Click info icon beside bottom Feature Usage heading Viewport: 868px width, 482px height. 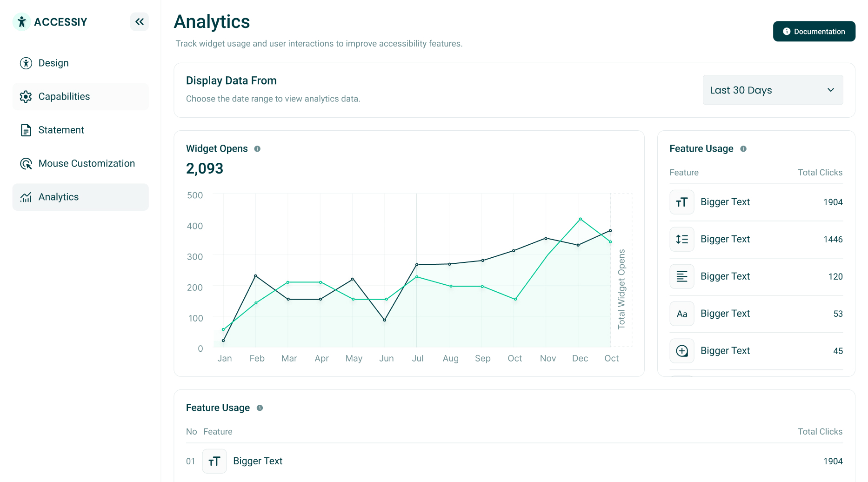pyautogui.click(x=260, y=408)
